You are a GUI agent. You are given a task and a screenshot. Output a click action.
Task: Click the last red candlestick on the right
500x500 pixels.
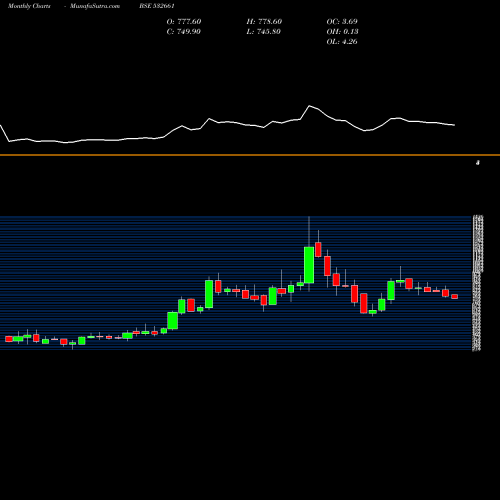pos(455,296)
